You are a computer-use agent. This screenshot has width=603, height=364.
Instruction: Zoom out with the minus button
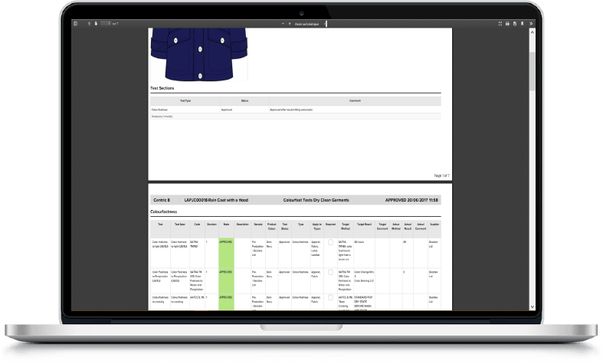pyautogui.click(x=283, y=24)
